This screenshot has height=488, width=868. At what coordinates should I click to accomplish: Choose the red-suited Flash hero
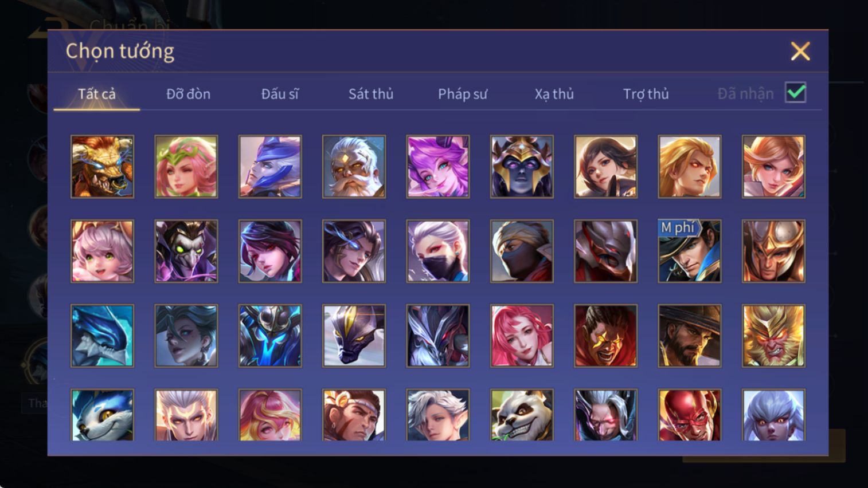coord(690,415)
